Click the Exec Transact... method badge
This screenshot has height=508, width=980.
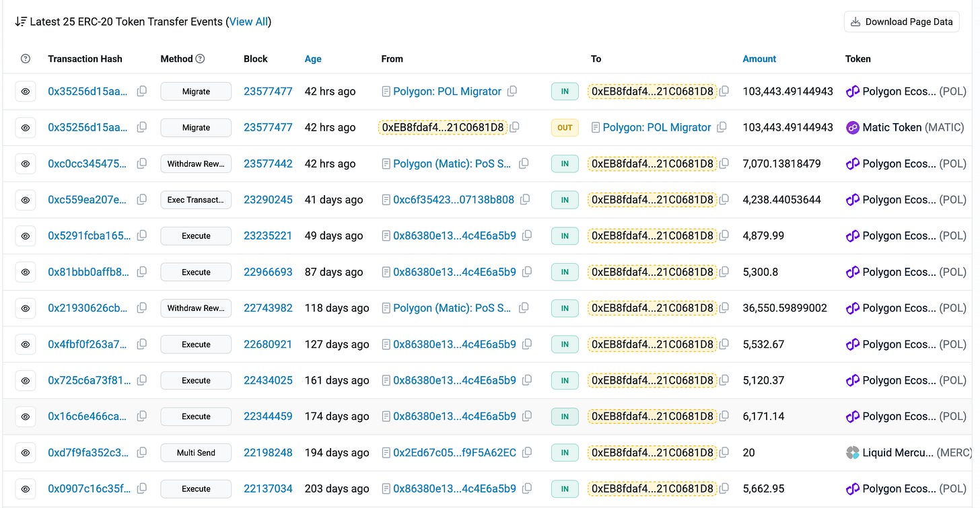(x=196, y=200)
